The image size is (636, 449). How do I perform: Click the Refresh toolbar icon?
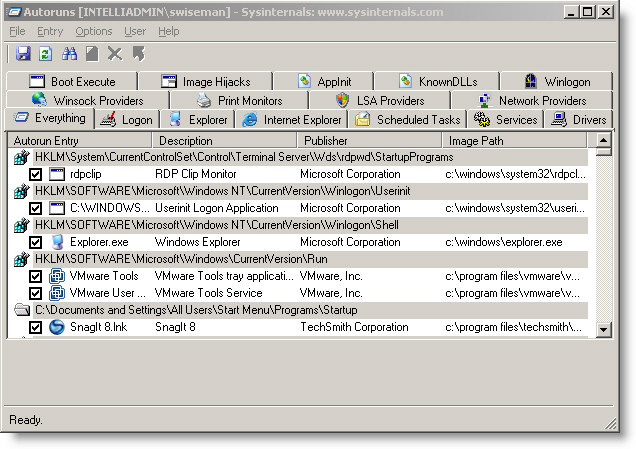[45, 54]
